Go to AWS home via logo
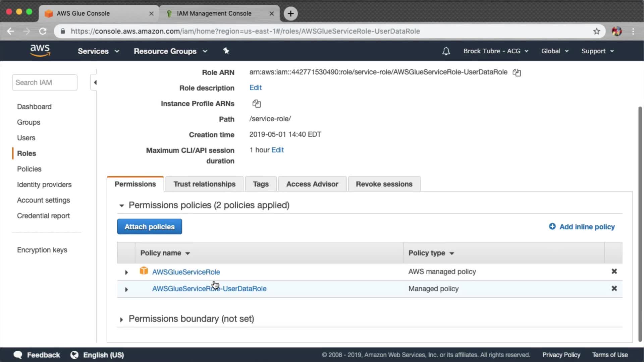Viewport: 644px width, 362px height. point(40,51)
